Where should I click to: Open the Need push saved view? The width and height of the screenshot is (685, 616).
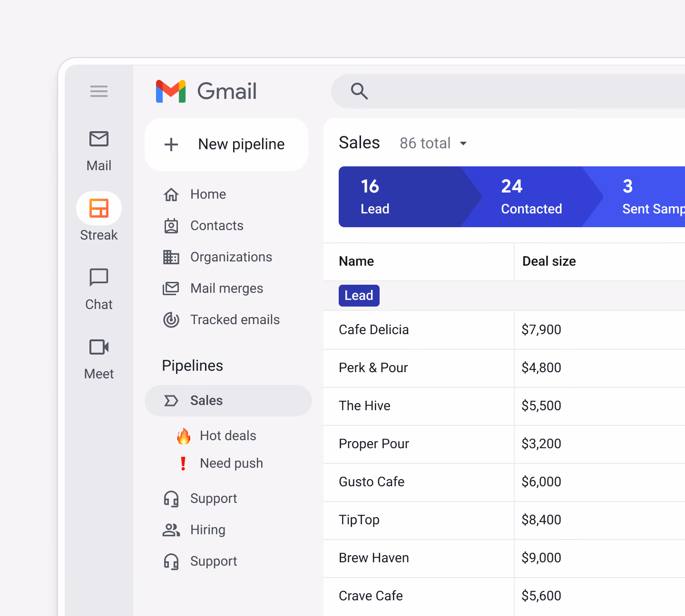point(231,463)
